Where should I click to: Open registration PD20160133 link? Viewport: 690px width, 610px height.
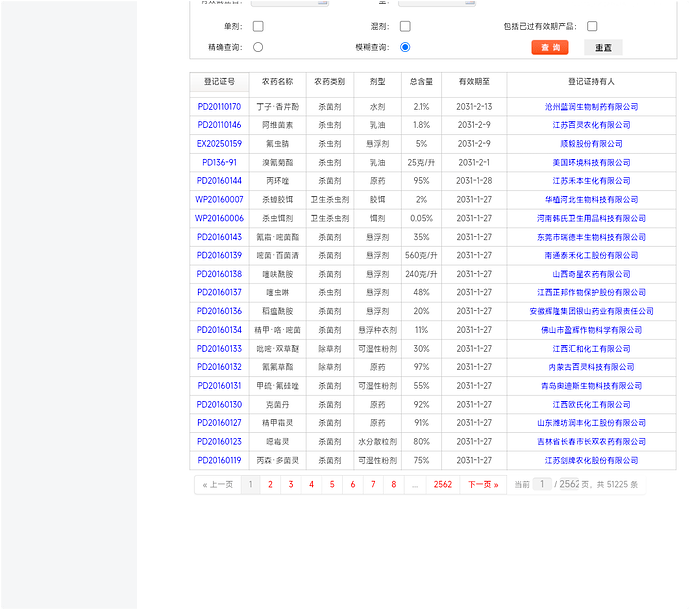tap(219, 349)
